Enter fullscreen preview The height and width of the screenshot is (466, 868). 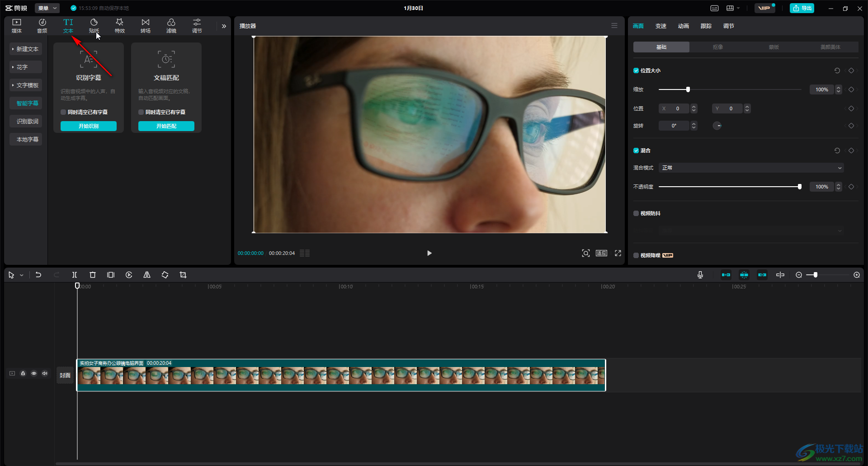(618, 253)
